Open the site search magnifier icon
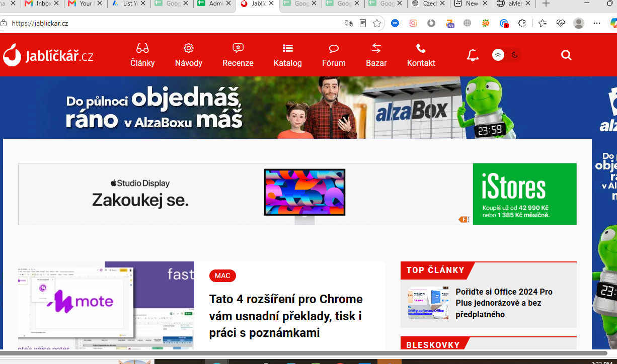This screenshot has height=364, width=617. pyautogui.click(x=566, y=55)
